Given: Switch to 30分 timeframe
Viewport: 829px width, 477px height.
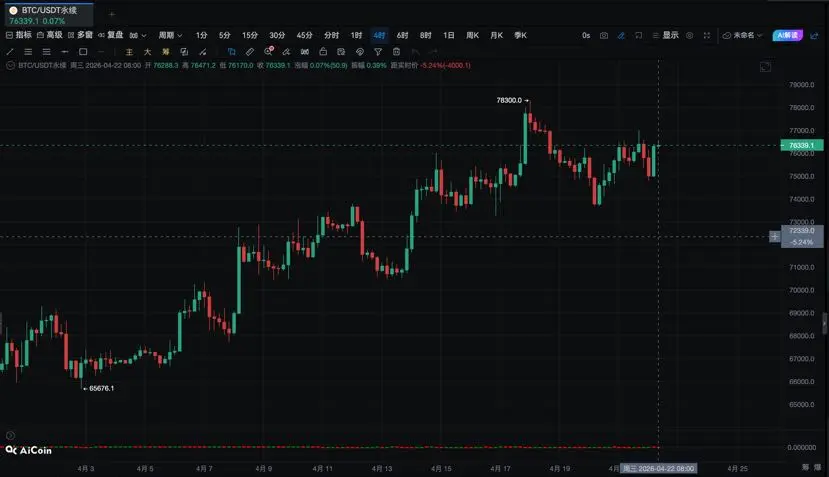Looking at the screenshot, I should (277, 35).
